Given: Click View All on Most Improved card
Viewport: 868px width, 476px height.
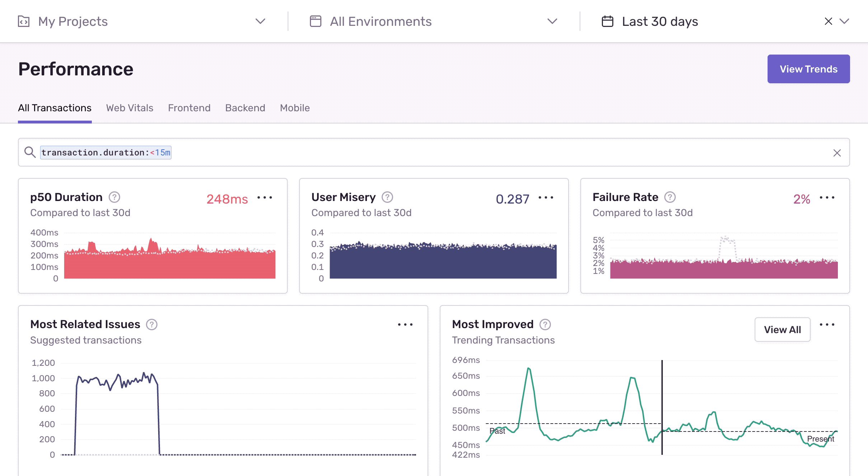Looking at the screenshot, I should (x=782, y=329).
